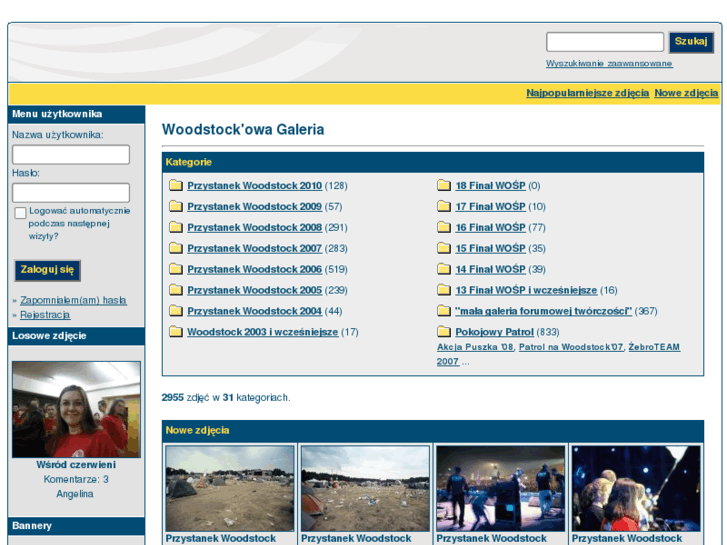Open 16 Finał WOŚP category link
727x545 pixels.
point(491,227)
